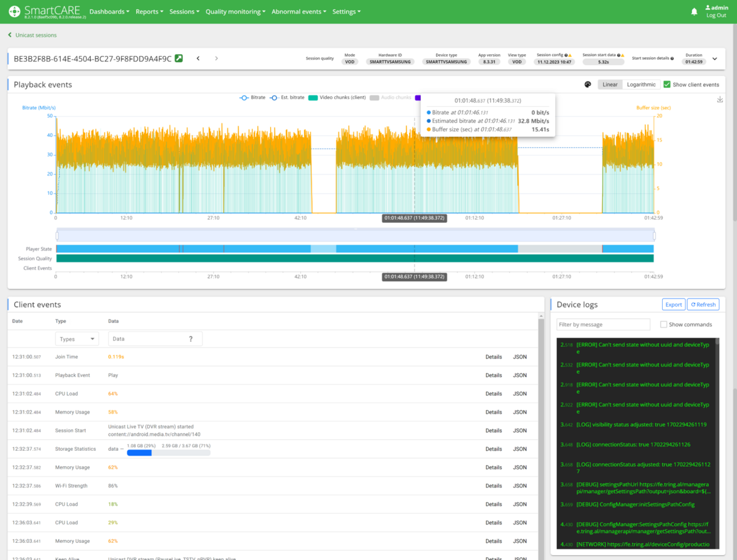The width and height of the screenshot is (737, 560).
Task: Click the Session config warning triangle
Action: [x=570, y=55]
